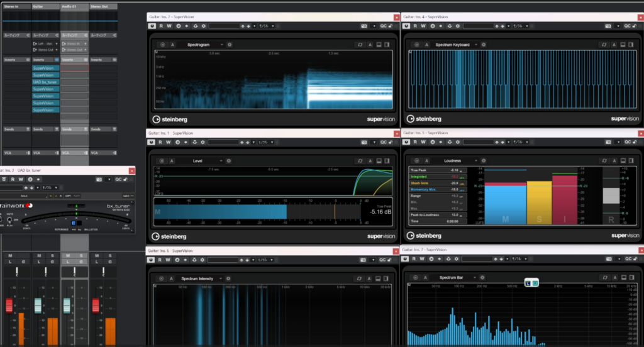Select the Audio 01 channel header
The image size is (644, 347).
tap(74, 6)
